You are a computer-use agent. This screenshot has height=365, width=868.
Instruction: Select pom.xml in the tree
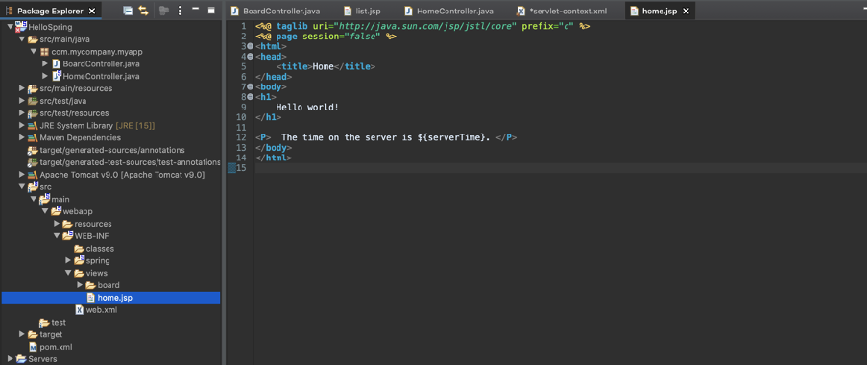56,347
